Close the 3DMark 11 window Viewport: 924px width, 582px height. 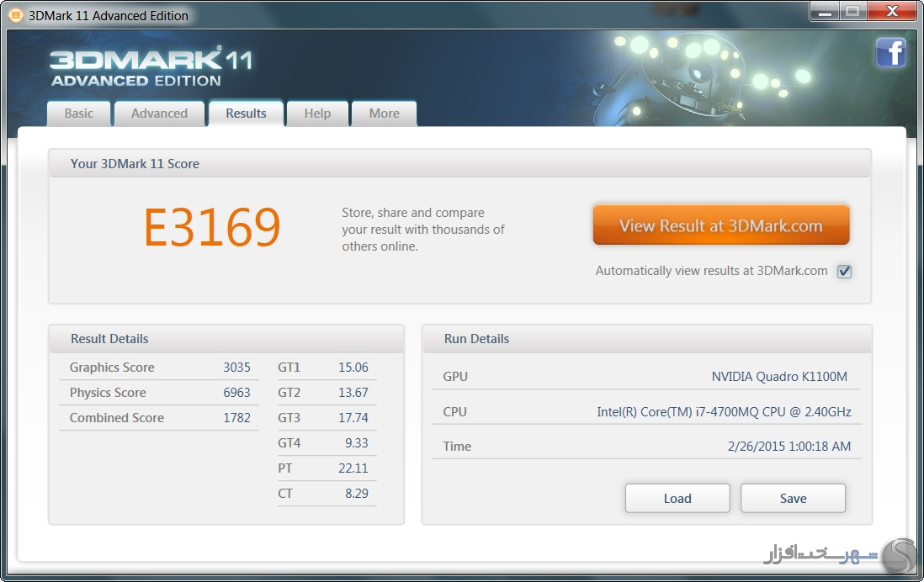click(892, 12)
